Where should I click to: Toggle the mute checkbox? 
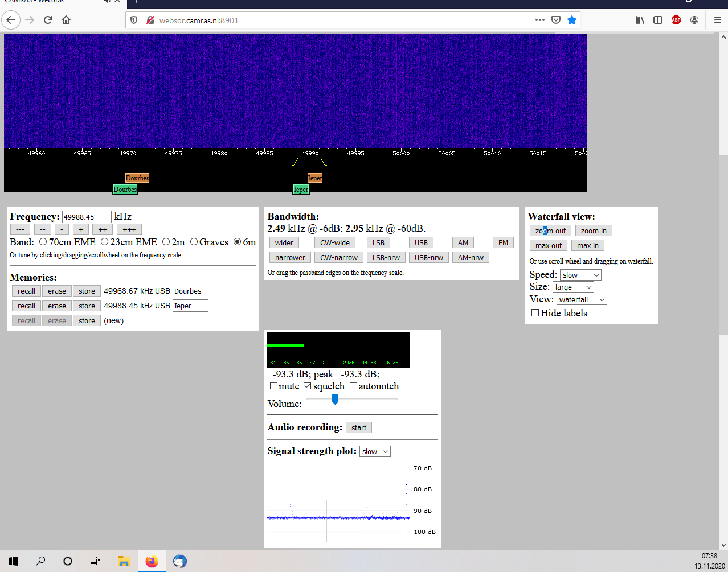coord(273,386)
